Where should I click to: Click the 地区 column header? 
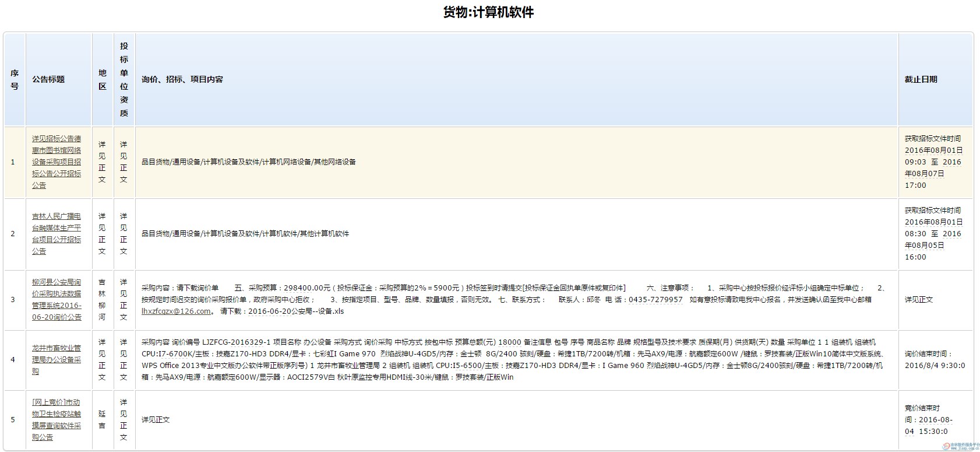pyautogui.click(x=103, y=79)
